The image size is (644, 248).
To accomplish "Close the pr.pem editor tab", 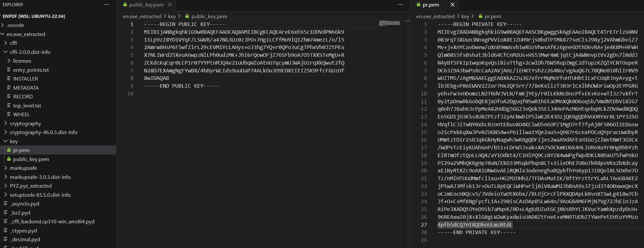I will click(452, 5).
